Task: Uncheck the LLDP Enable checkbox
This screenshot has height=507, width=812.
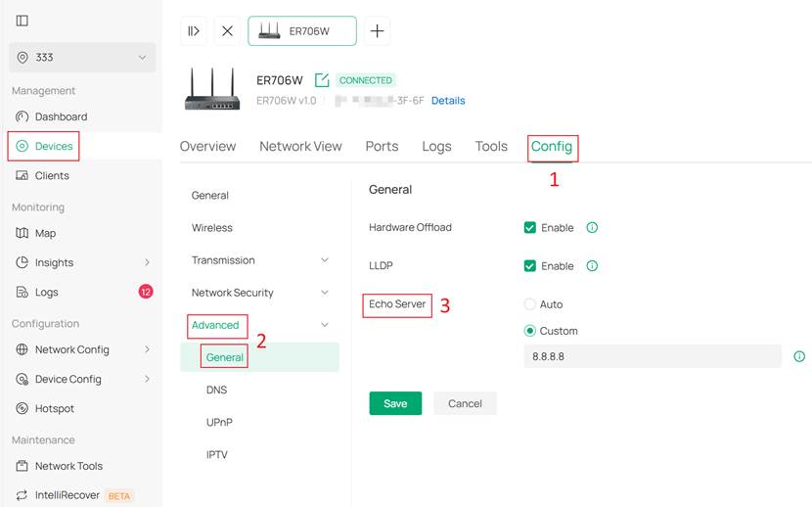Action: click(530, 265)
